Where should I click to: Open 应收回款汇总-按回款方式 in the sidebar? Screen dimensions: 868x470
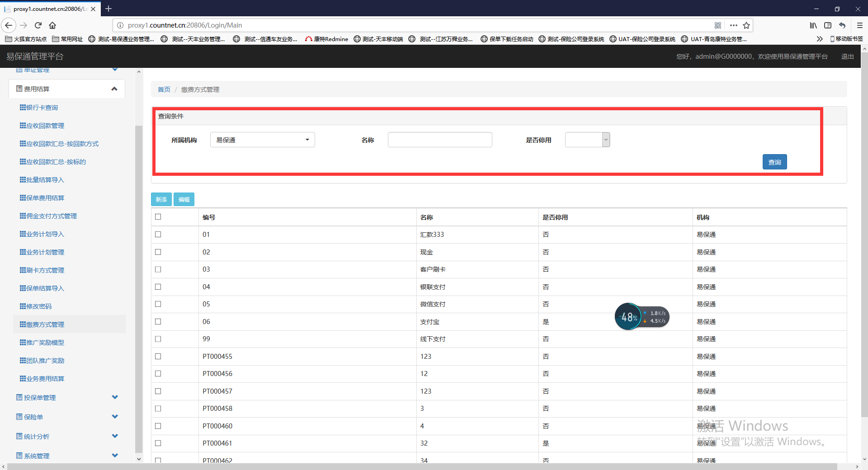[x=59, y=144]
